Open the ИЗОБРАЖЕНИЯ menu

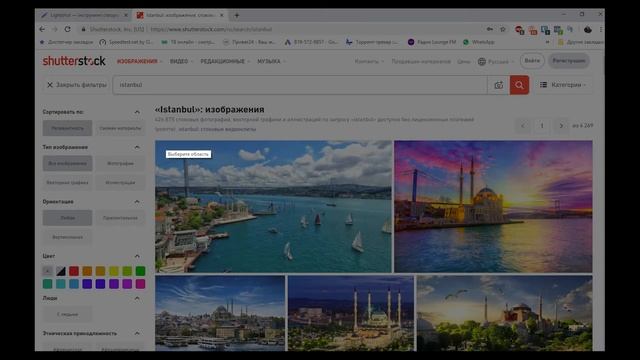point(139,62)
